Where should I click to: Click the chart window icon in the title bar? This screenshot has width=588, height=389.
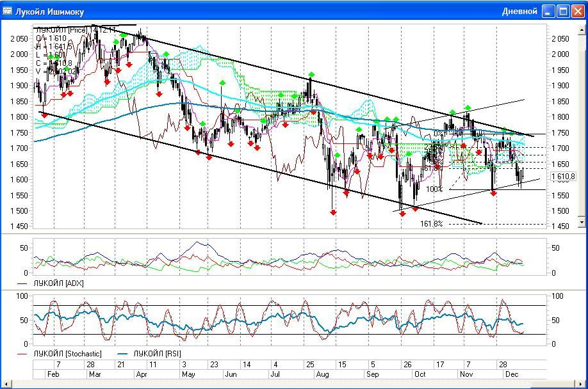click(x=7, y=12)
